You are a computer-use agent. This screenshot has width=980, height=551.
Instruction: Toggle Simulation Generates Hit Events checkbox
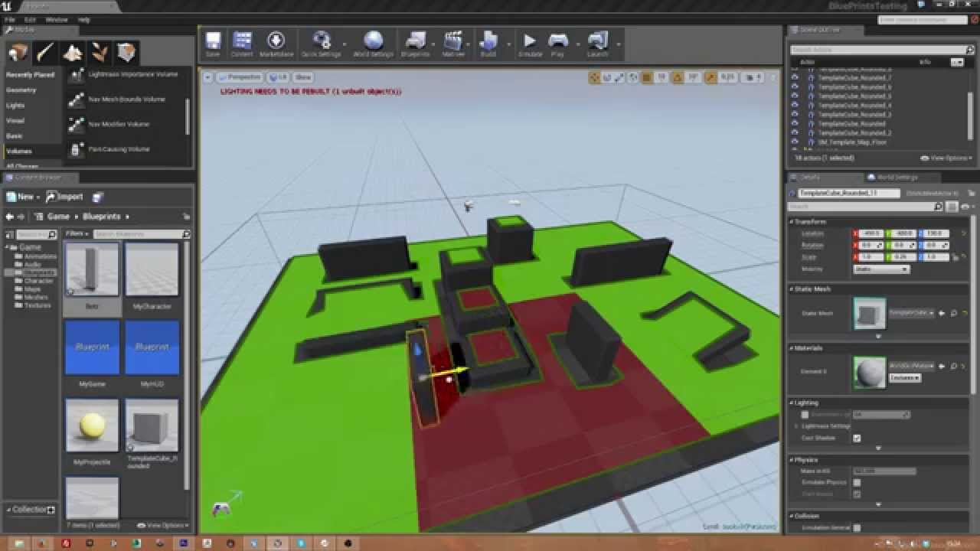(x=857, y=527)
